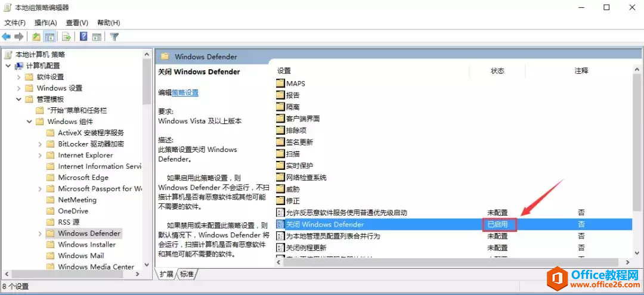Expand the Windows 设置 tree node
This screenshot has height=295, width=644.
19,88
